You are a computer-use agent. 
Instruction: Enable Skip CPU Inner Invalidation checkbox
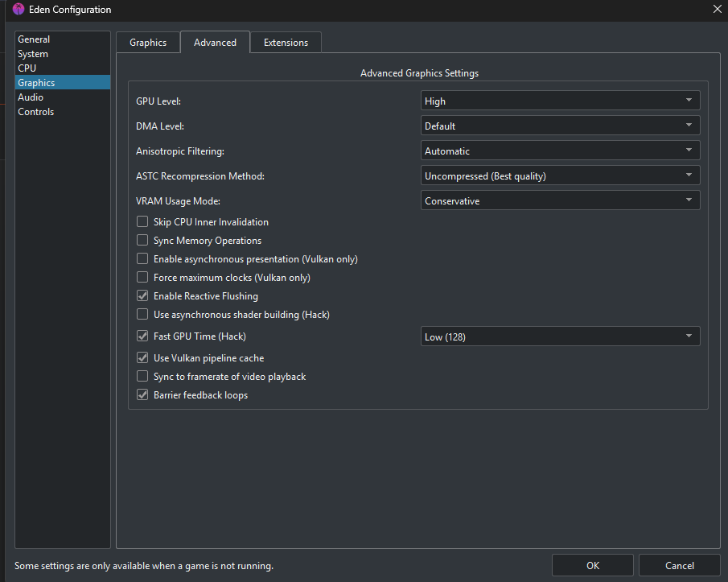pyautogui.click(x=142, y=221)
